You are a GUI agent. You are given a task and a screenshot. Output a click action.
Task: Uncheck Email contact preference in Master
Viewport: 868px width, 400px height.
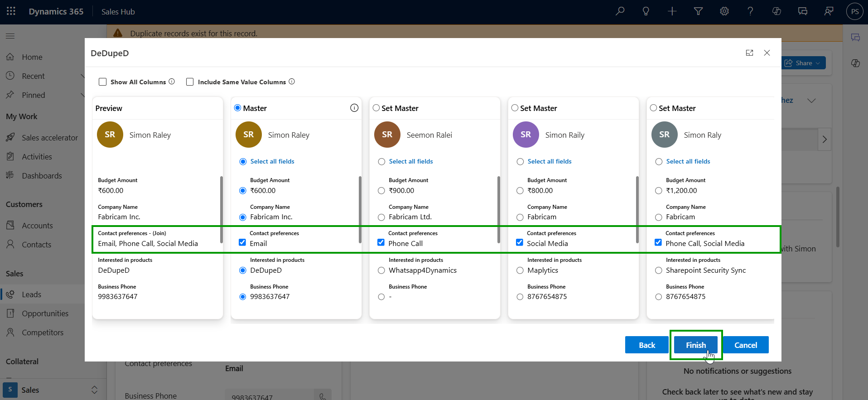pyautogui.click(x=242, y=243)
